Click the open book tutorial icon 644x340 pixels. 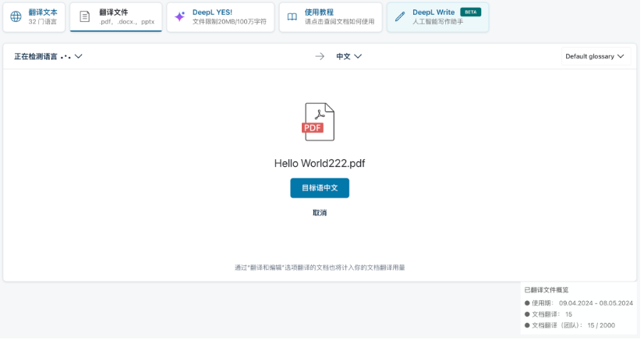292,17
